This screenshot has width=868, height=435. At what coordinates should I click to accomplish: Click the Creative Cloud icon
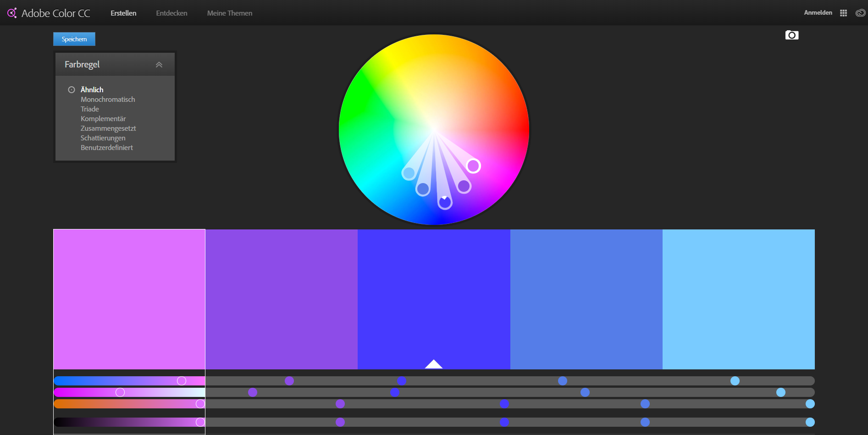point(860,13)
